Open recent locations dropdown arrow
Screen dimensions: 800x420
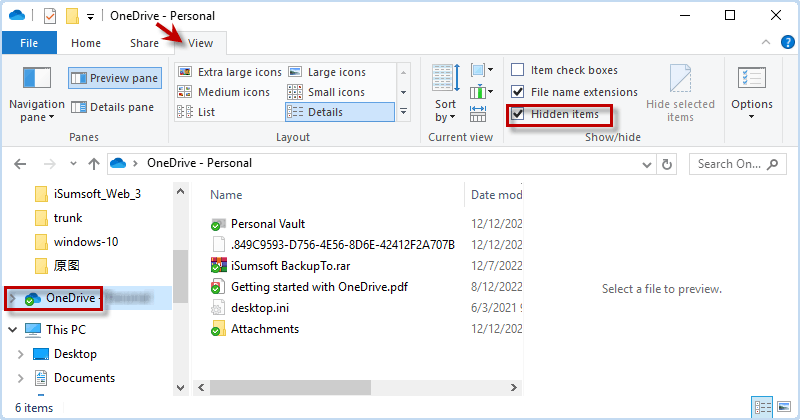(73, 164)
